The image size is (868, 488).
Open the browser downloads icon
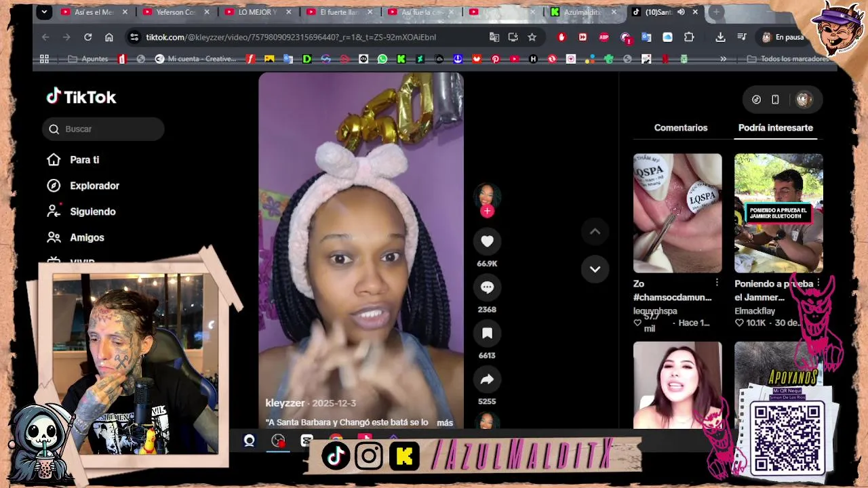[720, 37]
